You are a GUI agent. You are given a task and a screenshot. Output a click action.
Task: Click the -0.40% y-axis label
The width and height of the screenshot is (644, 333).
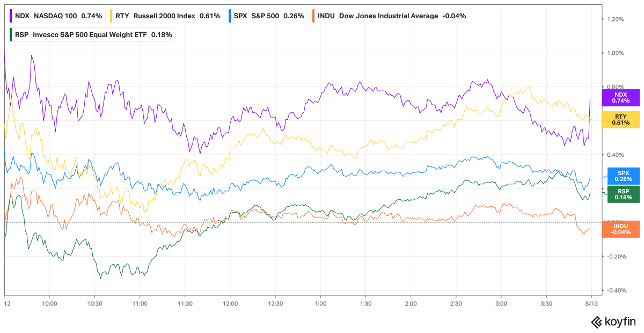click(x=614, y=291)
